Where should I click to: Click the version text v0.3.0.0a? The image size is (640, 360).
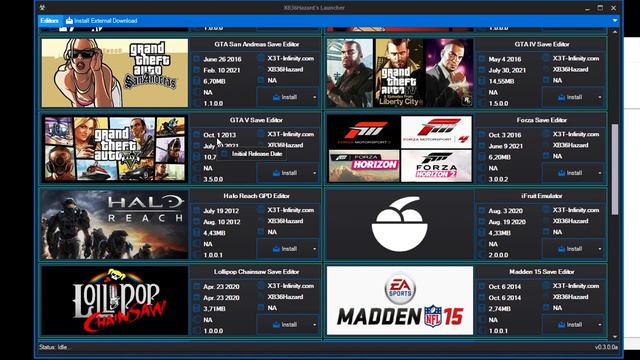606,347
